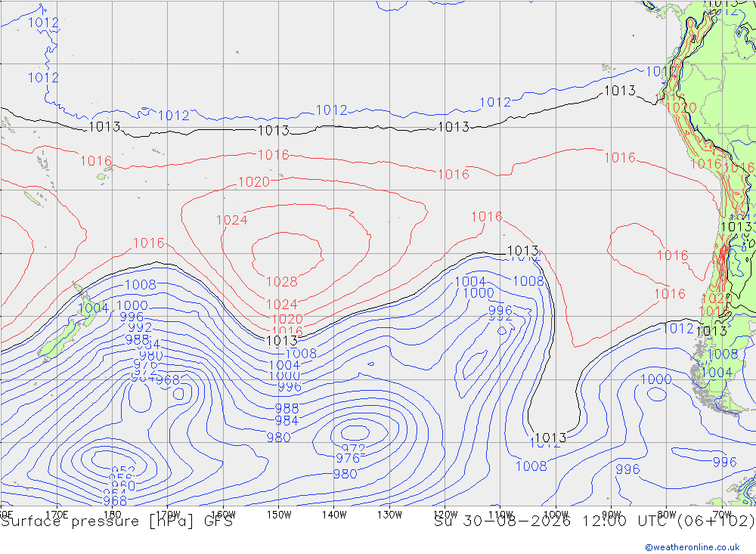
Task: Click the 130W longitude label
Action: (x=389, y=515)
